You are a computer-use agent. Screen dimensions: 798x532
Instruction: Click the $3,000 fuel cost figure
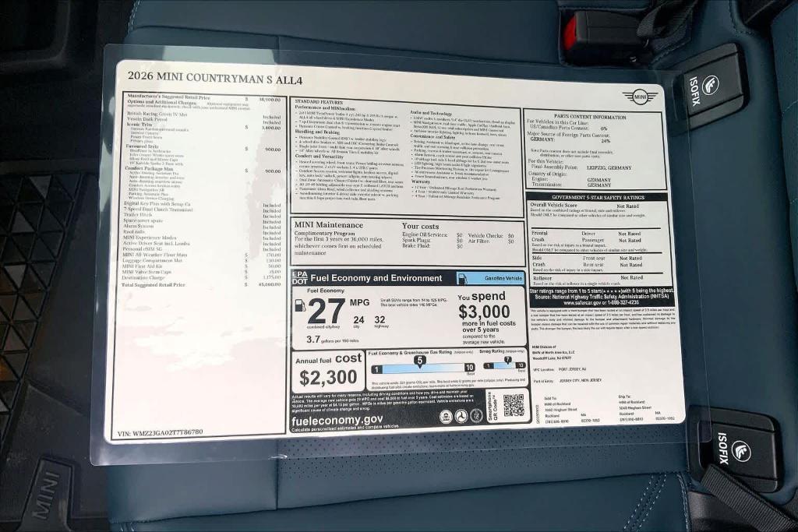point(484,312)
